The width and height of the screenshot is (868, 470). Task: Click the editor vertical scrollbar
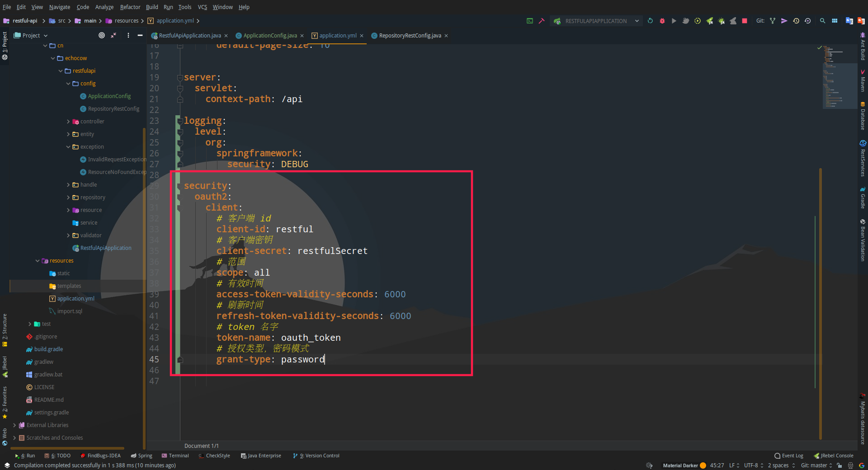820,303
